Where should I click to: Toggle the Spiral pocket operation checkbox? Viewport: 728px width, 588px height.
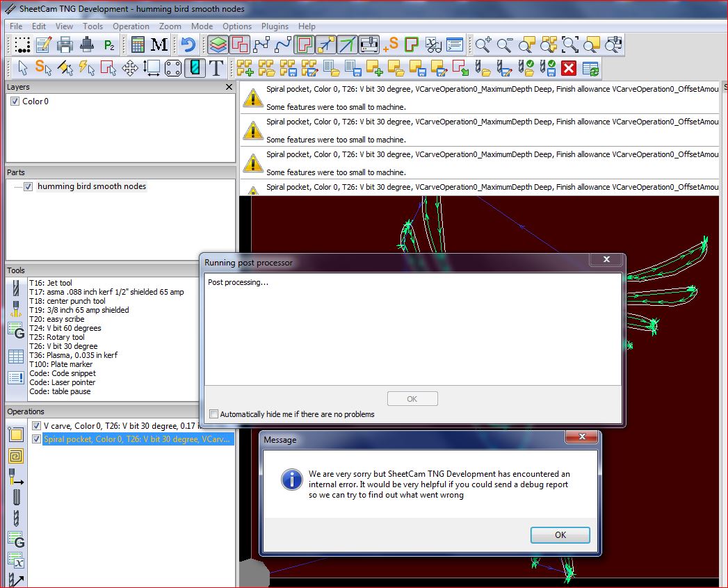[x=36, y=439]
